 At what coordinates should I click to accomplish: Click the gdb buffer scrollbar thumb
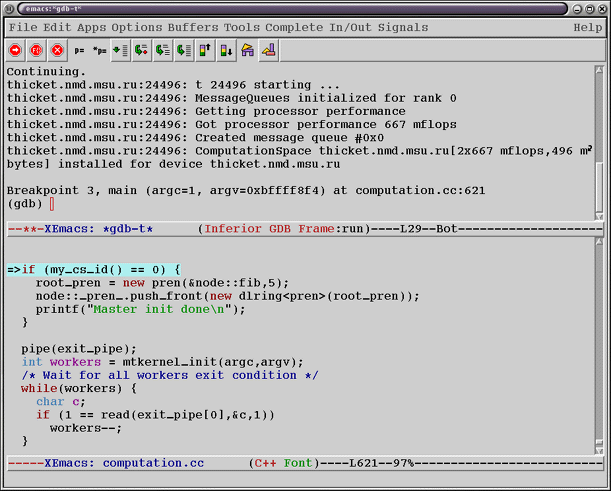599,187
